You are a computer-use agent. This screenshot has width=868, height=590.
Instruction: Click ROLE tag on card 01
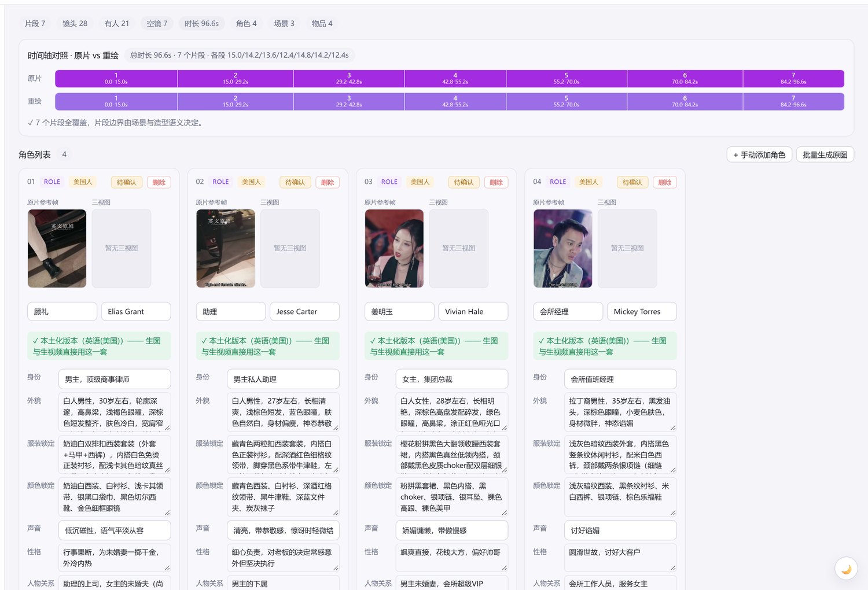pyautogui.click(x=52, y=182)
